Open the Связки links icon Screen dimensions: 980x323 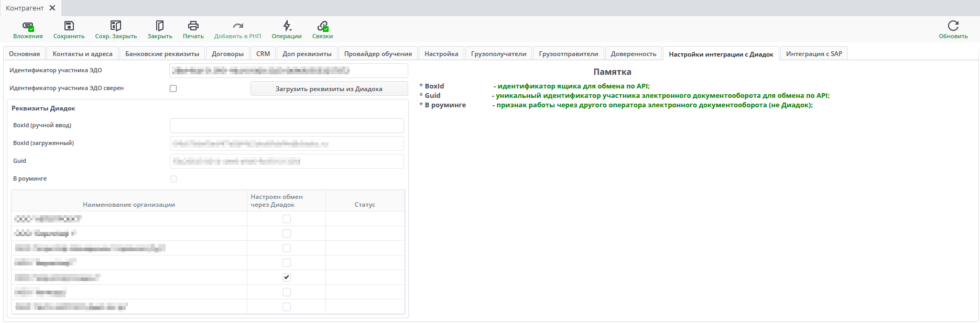coord(322,26)
